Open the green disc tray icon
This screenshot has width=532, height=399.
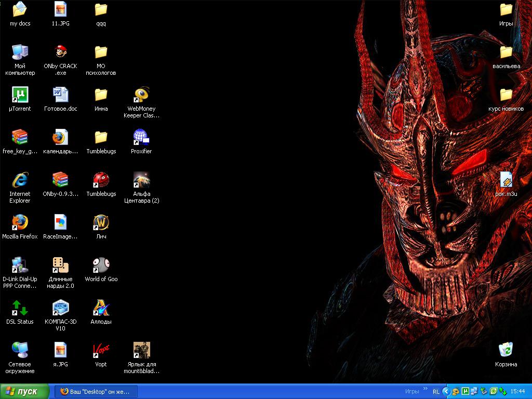pyautogui.click(x=494, y=392)
